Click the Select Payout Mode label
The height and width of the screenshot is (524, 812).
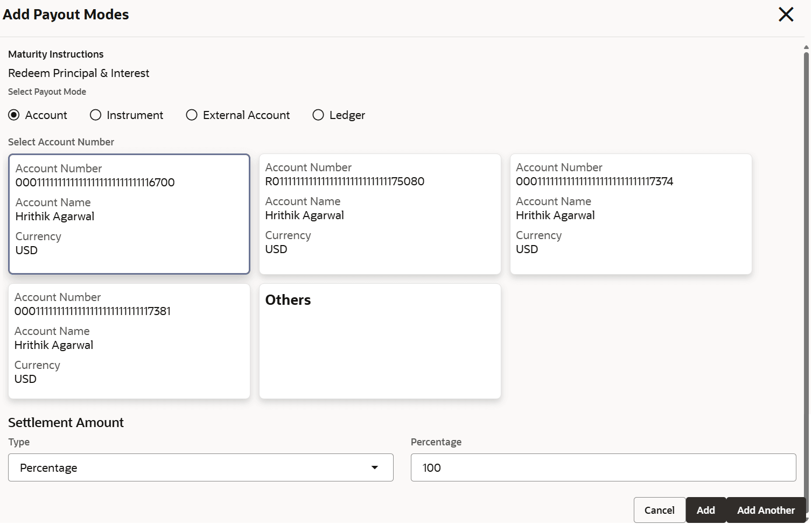[x=47, y=92]
